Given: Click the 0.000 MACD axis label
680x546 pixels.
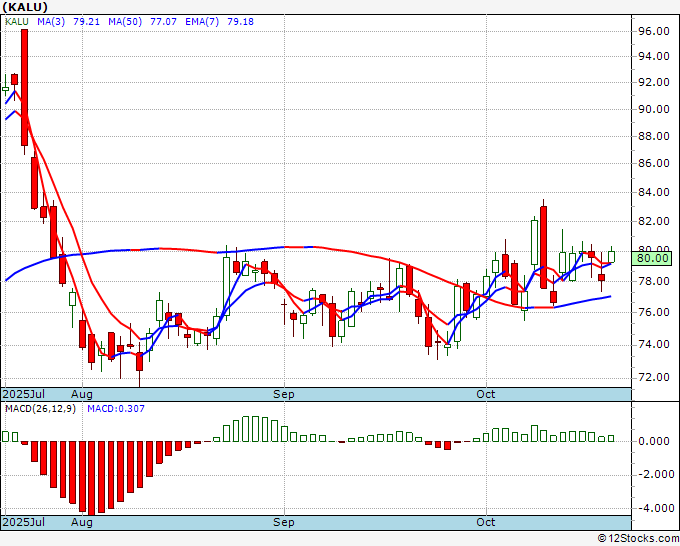Looking at the screenshot, I should [x=654, y=441].
